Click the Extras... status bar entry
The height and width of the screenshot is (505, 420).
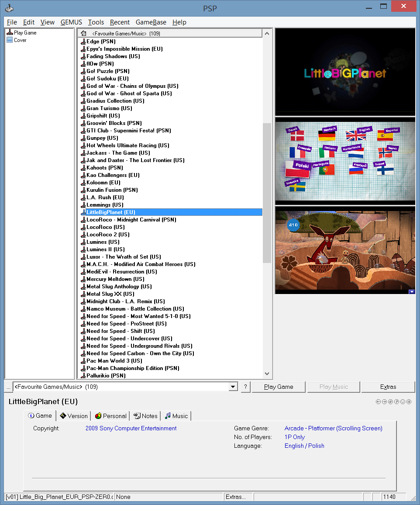click(x=238, y=497)
